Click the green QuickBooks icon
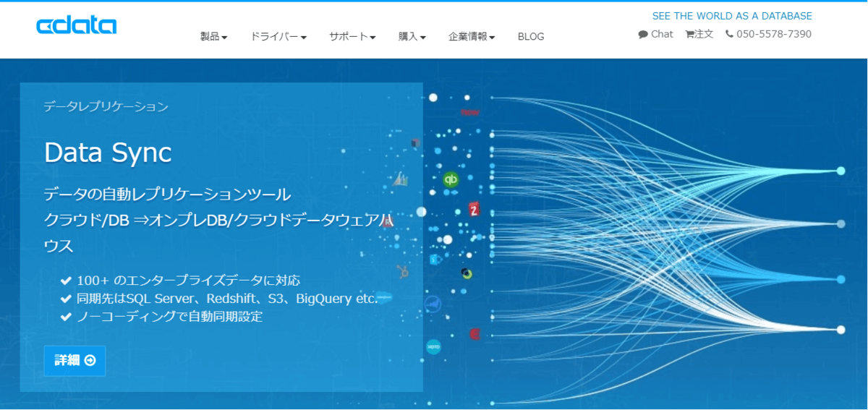 pos(451,179)
